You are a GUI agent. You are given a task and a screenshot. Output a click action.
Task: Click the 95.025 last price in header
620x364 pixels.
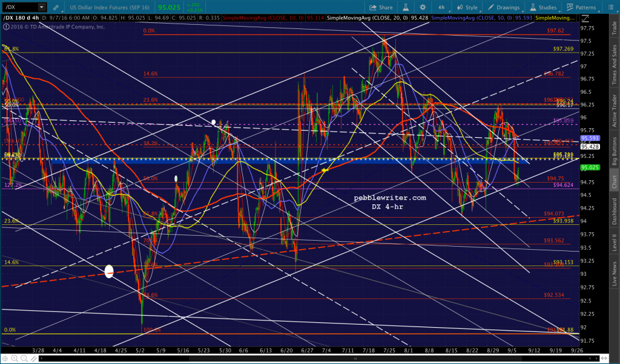[x=169, y=7]
